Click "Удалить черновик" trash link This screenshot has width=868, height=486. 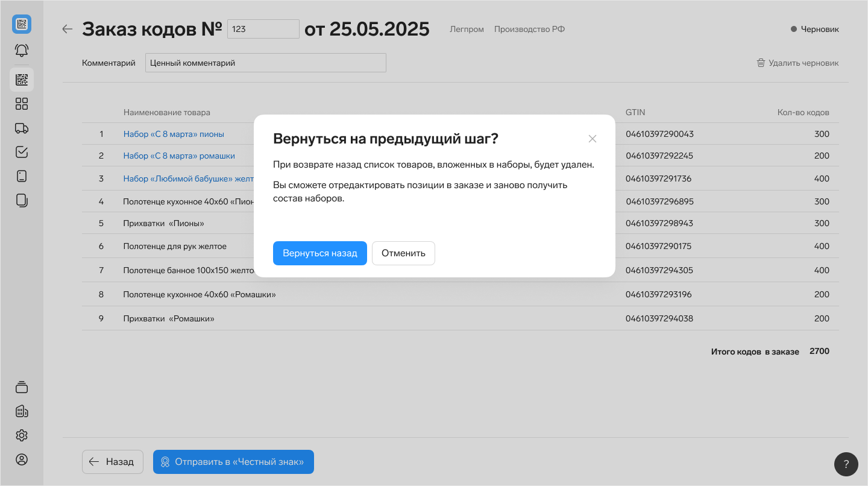tap(797, 63)
